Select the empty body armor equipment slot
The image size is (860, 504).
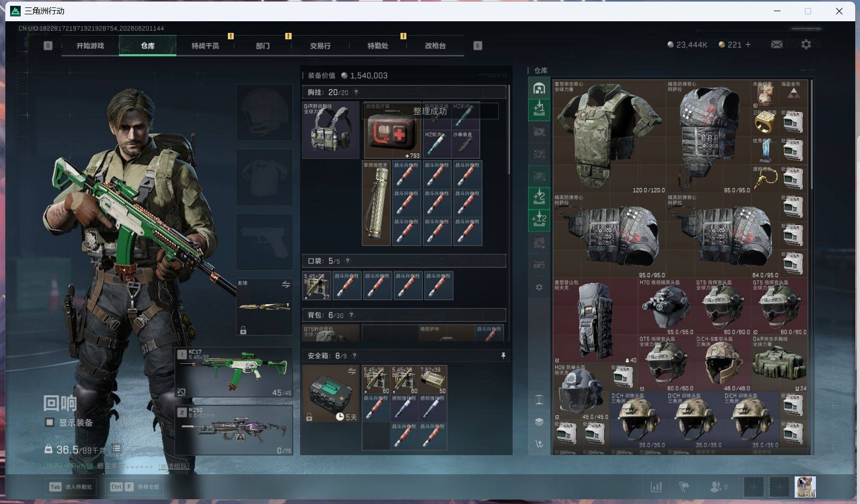(x=265, y=177)
